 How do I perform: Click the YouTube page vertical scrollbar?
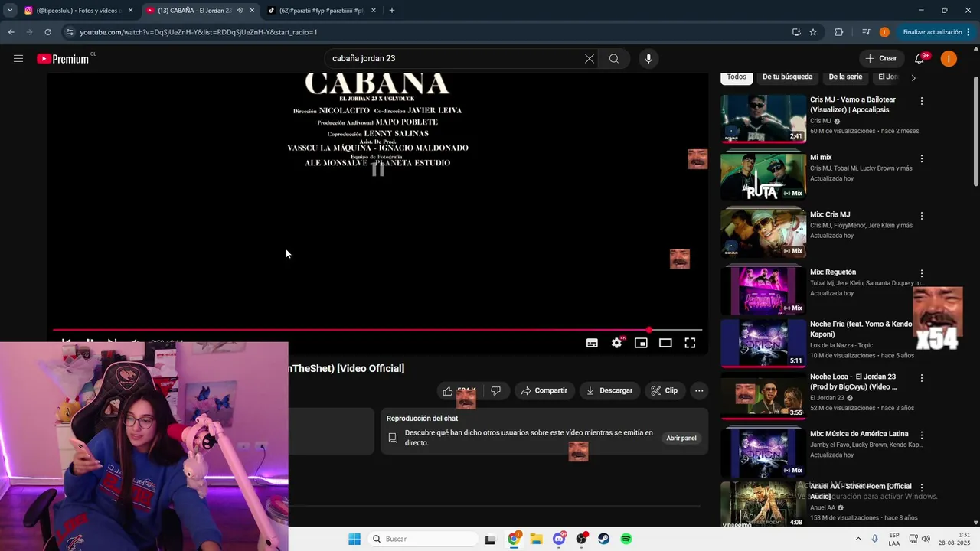[x=975, y=130]
